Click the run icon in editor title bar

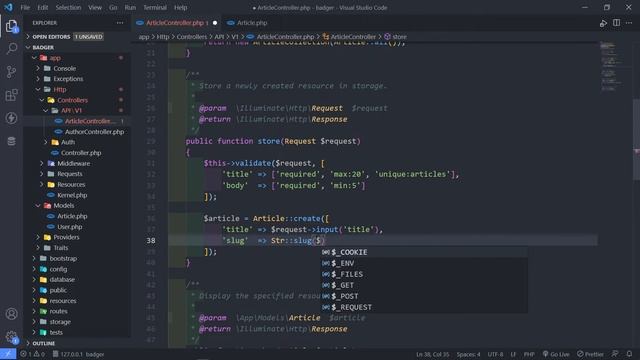(603, 23)
